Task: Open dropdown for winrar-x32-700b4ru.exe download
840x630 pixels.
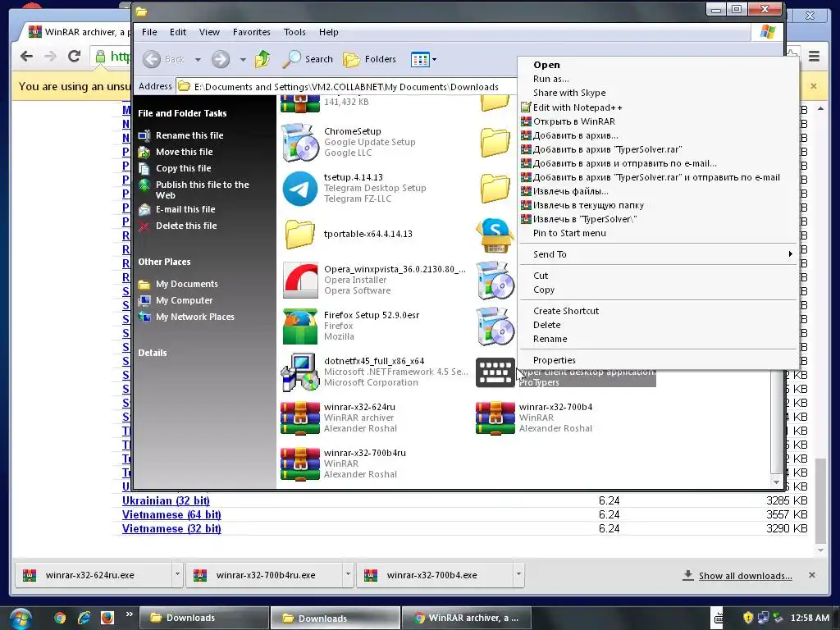Action: (348, 574)
